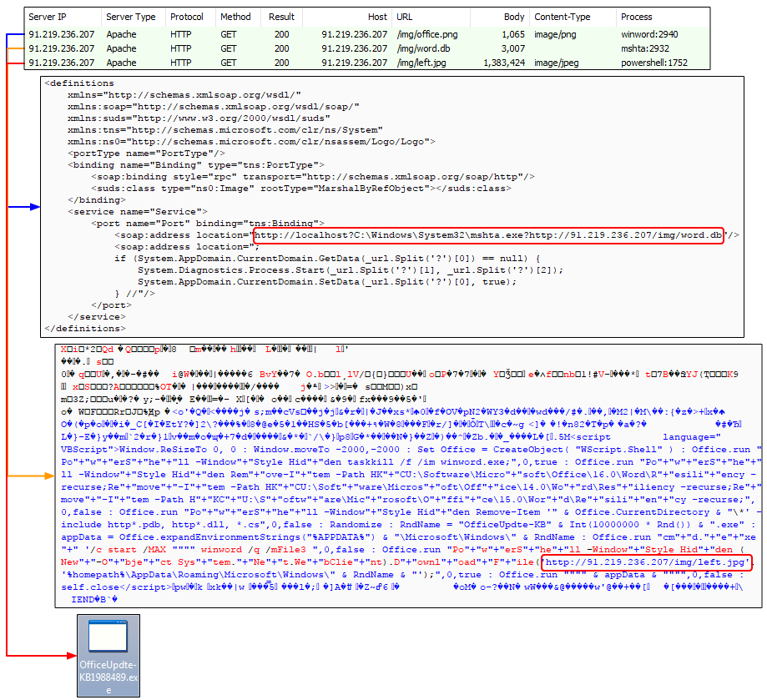The width and height of the screenshot is (767, 700).
Task: Select Server IP cell in the left.jpg row
Action: [x=62, y=63]
